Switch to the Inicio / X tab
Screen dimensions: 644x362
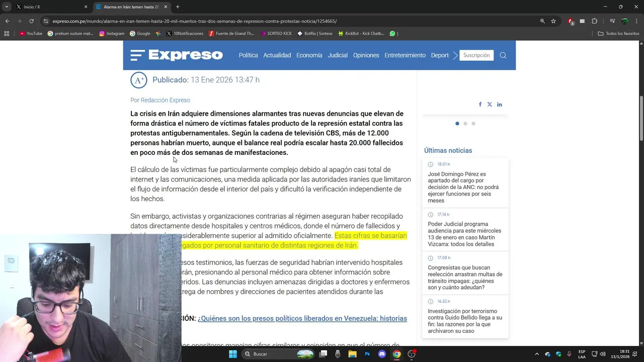coord(50,7)
